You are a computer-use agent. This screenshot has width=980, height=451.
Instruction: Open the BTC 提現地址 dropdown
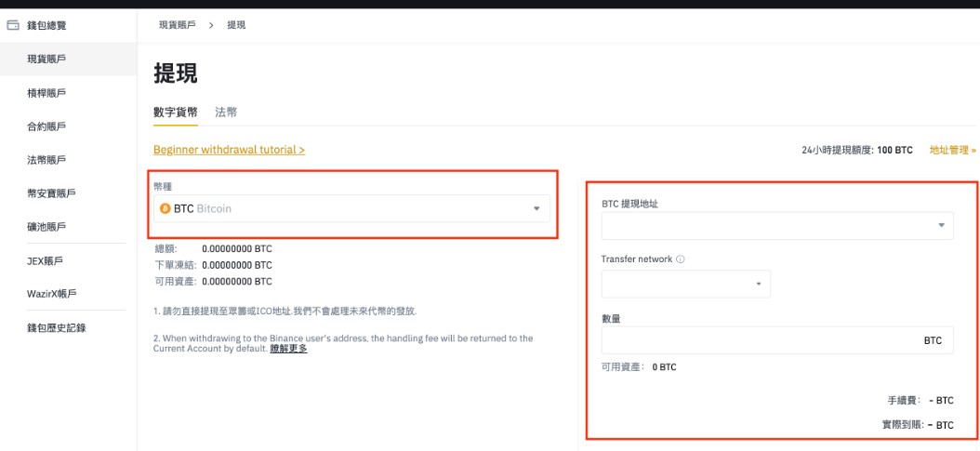point(777,225)
